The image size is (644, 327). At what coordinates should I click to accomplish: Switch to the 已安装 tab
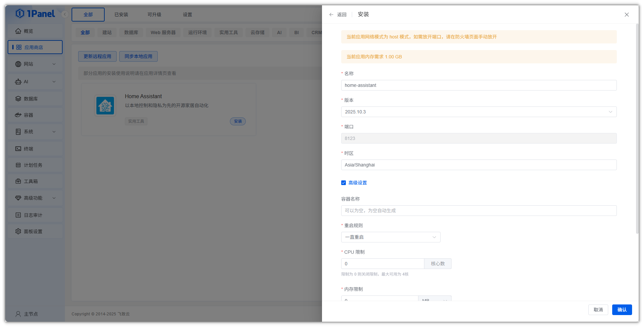pos(121,15)
